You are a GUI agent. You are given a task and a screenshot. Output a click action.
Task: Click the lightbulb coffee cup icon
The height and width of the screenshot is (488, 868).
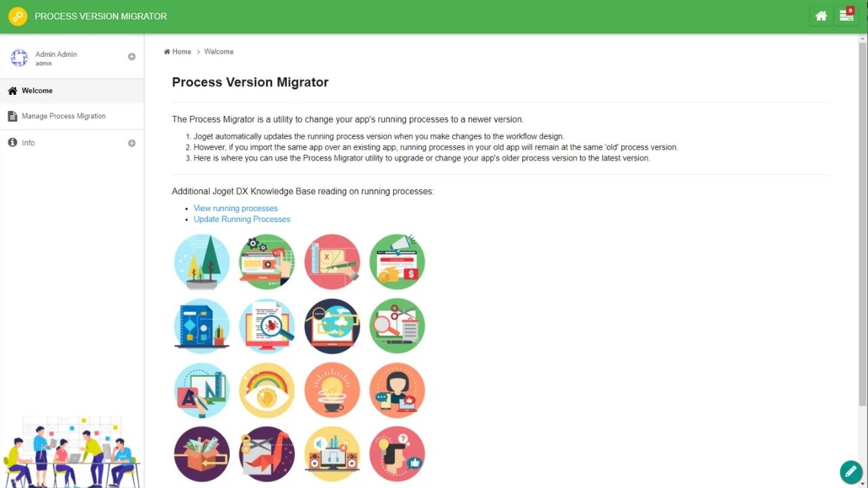click(x=332, y=390)
